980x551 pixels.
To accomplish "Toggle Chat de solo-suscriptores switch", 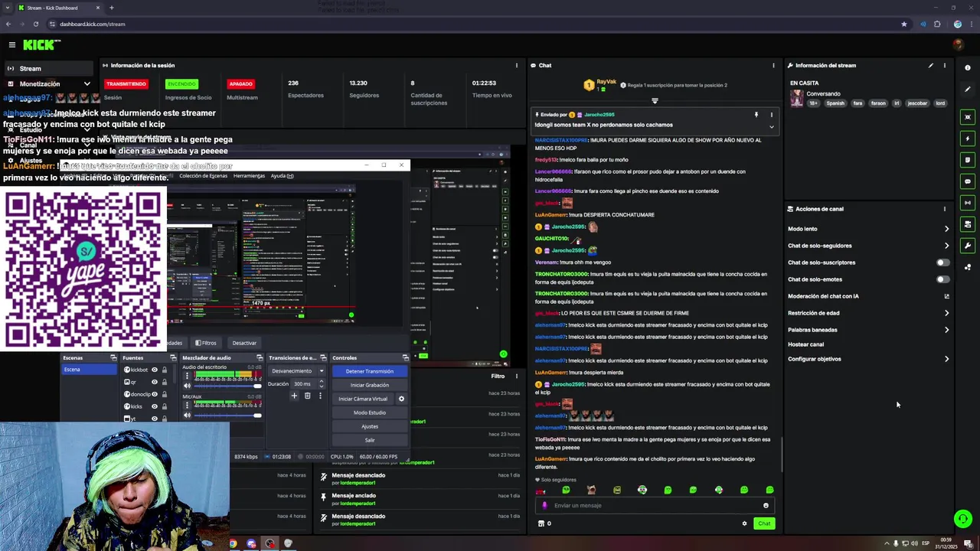I will (x=942, y=262).
